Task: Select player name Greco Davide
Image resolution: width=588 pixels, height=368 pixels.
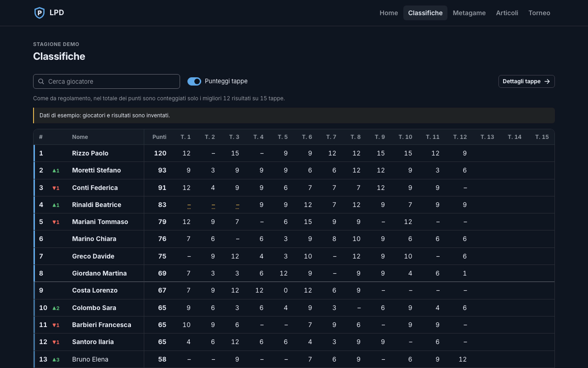Action: (x=93, y=256)
